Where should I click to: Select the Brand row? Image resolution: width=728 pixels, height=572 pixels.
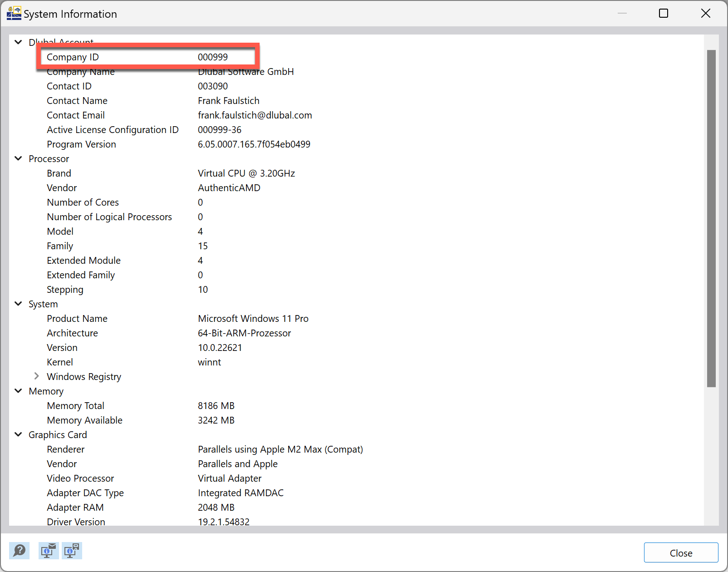click(356, 173)
